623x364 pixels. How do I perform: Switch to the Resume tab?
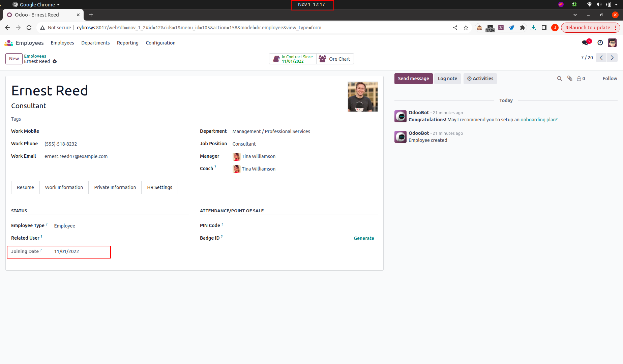[x=25, y=187]
